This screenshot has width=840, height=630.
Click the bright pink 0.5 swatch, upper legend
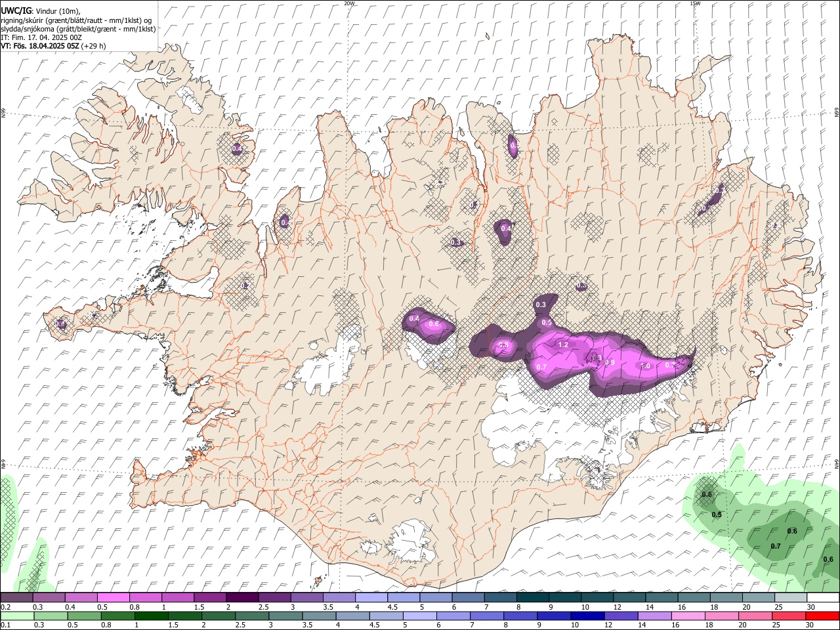pyautogui.click(x=113, y=598)
